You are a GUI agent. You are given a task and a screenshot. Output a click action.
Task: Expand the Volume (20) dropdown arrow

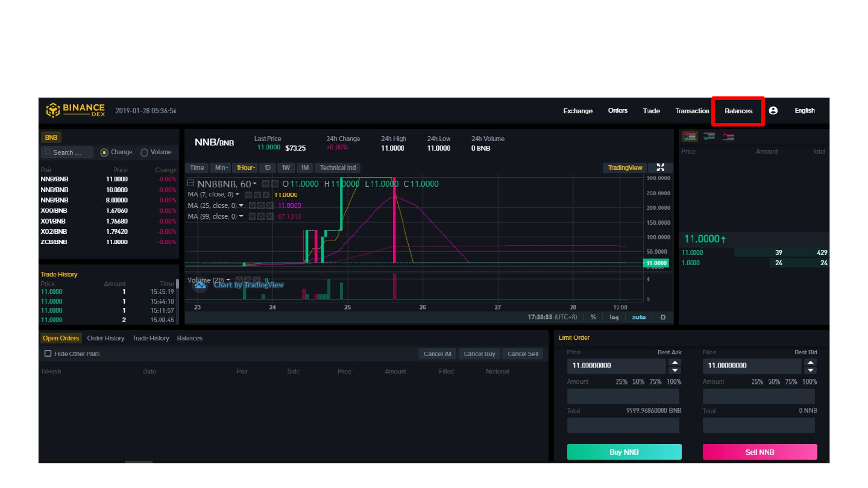(x=229, y=280)
